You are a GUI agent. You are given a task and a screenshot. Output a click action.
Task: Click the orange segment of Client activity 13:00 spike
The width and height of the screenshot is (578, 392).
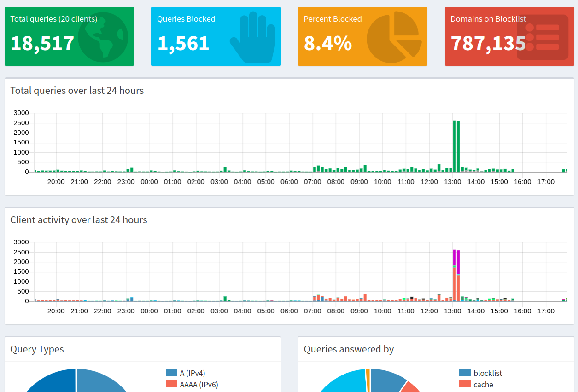455,284
